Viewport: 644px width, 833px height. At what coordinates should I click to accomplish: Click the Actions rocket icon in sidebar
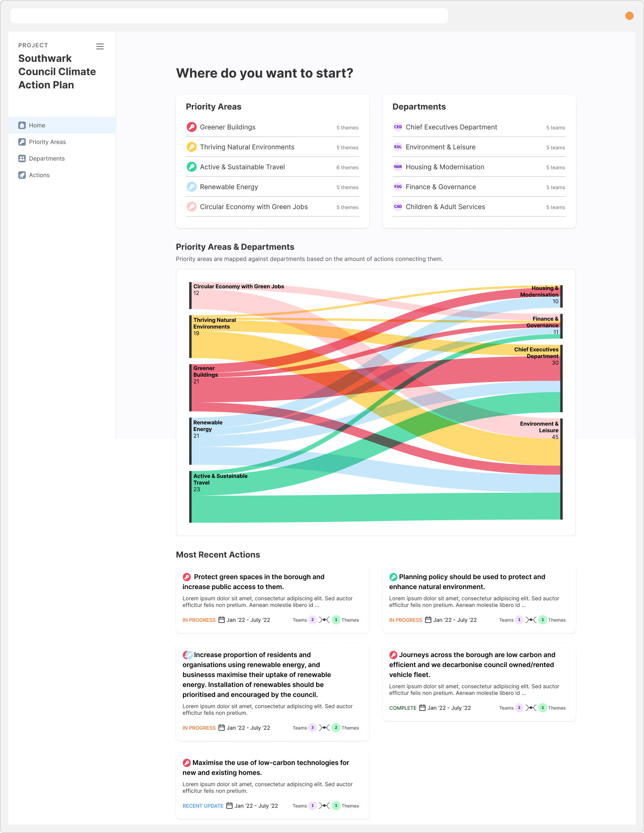(22, 175)
